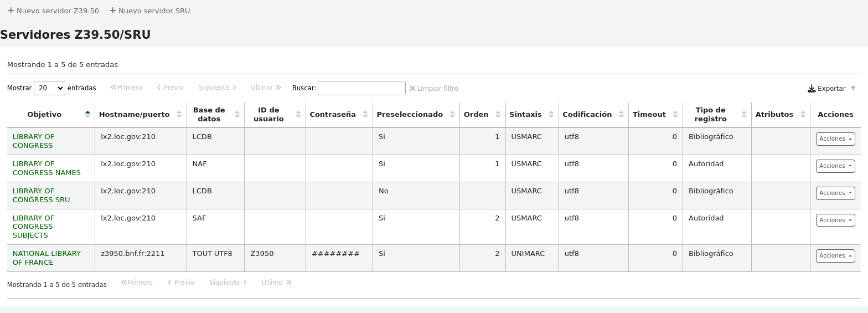Open Acciones dropdown for Library of Congress Subjects
This screenshot has height=313, width=868.
tap(835, 220)
